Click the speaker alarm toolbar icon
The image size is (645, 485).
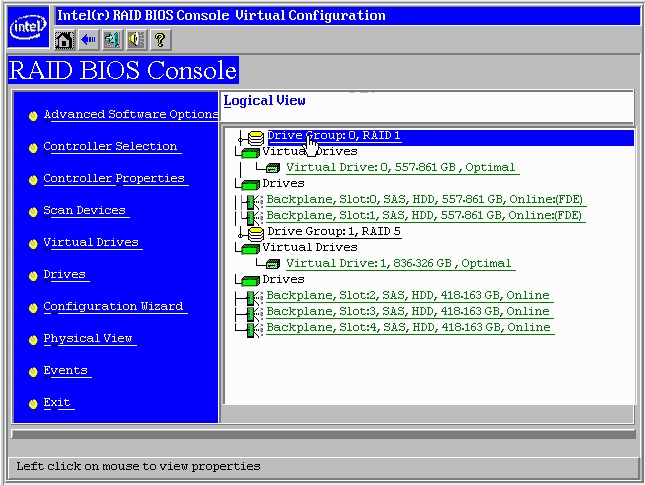pos(136,40)
